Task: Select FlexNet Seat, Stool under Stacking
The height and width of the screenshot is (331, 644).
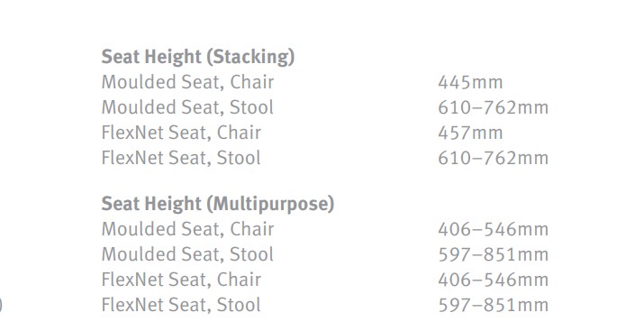Action: coord(181,159)
